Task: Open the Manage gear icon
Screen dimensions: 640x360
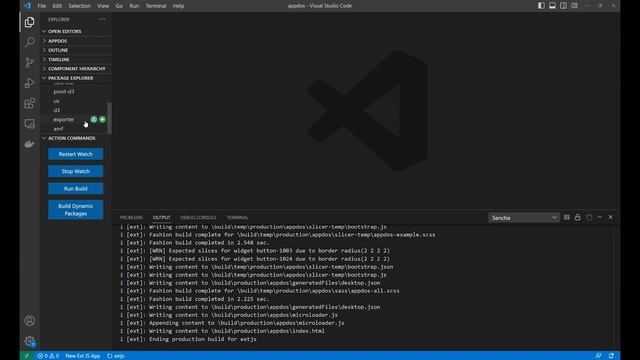Action: coord(29,341)
